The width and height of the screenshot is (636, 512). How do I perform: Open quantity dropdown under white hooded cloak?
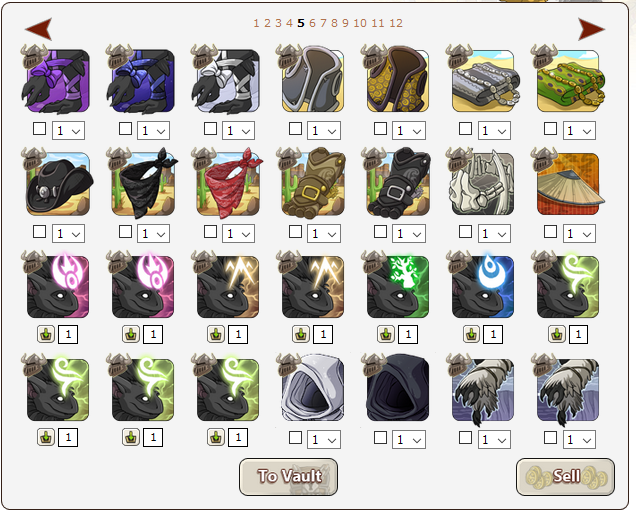pos(324,439)
